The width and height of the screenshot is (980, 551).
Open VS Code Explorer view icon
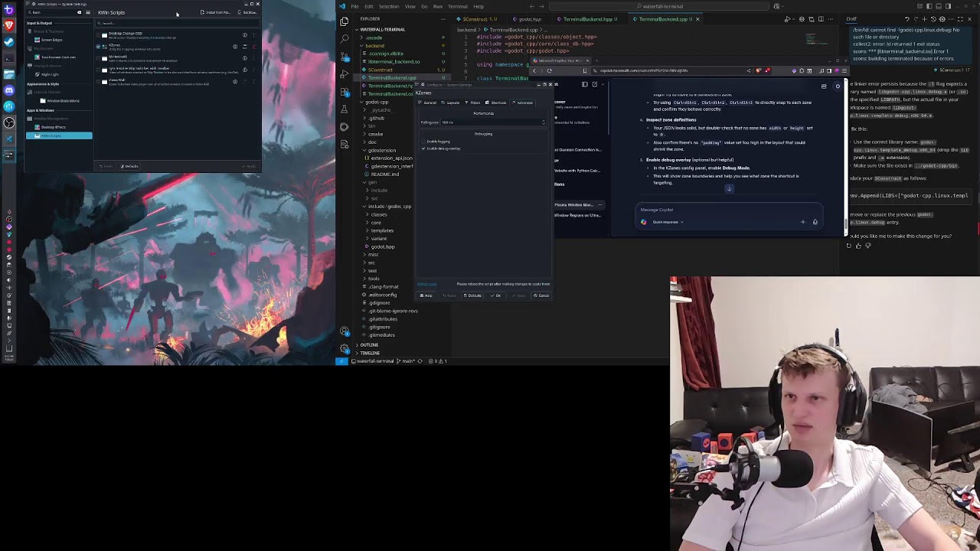pos(344,21)
